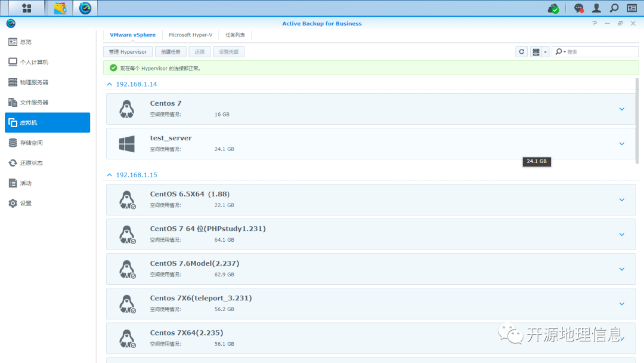
Task: Go to 文件服务器 section
Action: (47, 102)
